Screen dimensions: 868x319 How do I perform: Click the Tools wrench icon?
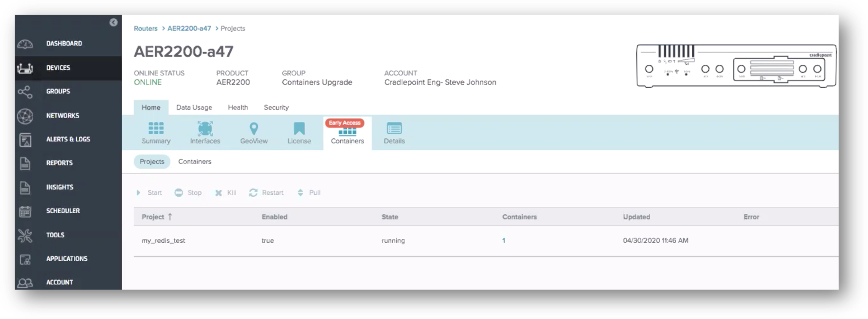point(25,235)
